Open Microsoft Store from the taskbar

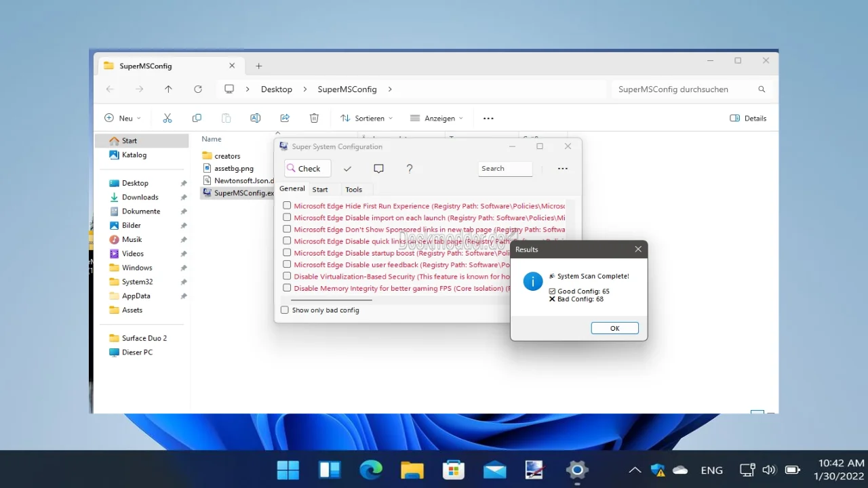[454, 470]
